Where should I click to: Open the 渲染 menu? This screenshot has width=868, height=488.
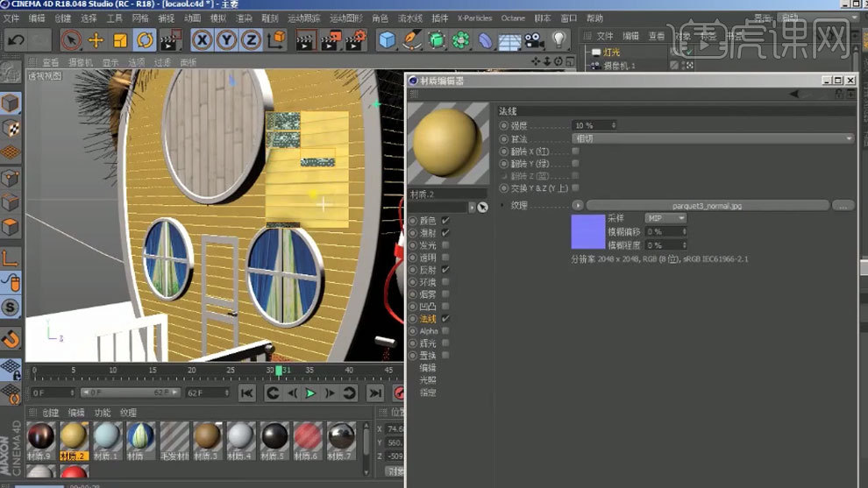click(x=244, y=18)
